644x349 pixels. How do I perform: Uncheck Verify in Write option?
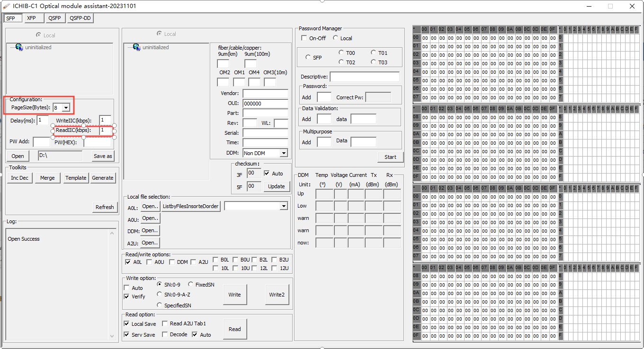126,297
